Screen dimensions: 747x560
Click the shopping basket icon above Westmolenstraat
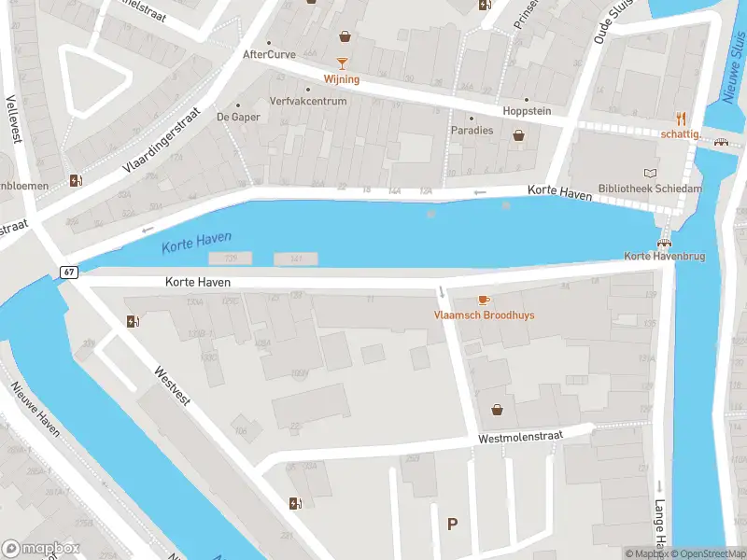(x=497, y=410)
